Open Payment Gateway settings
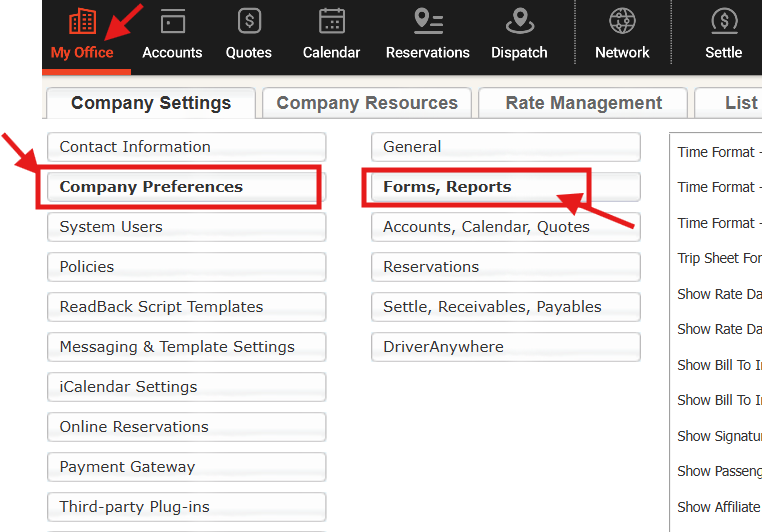Viewport: 762px width, 532px height. (x=187, y=467)
